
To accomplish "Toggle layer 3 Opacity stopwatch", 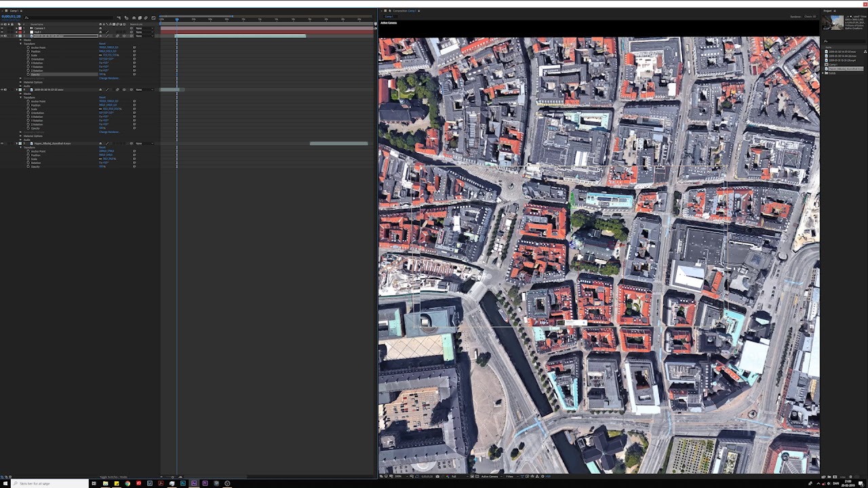I will click(x=28, y=75).
